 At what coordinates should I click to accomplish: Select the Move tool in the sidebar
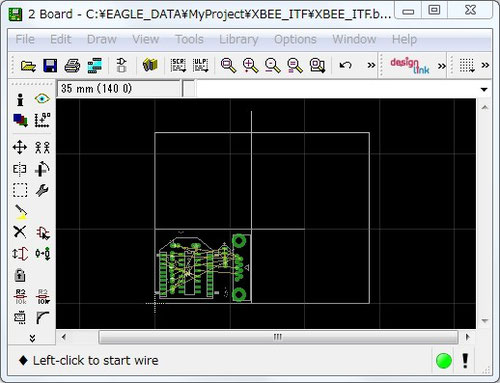tap(20, 147)
